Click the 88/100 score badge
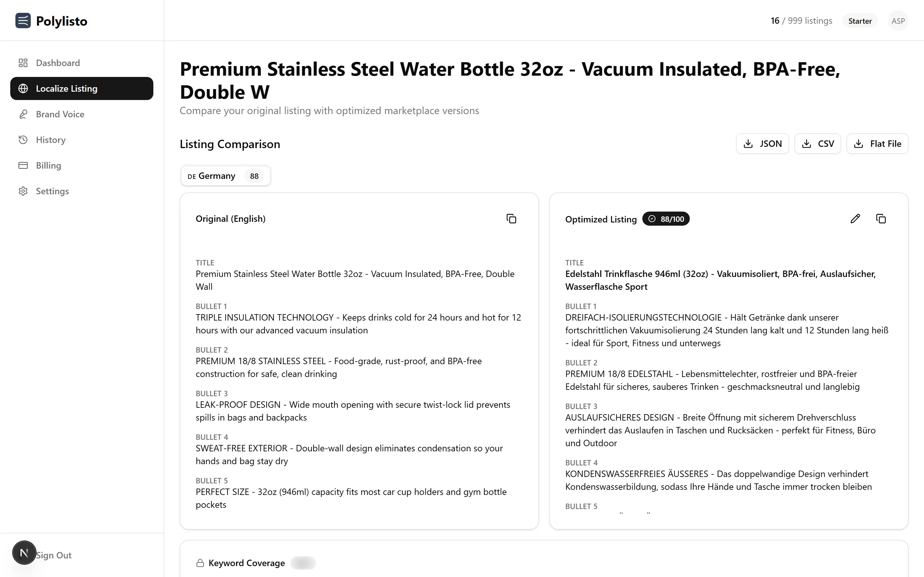924x577 pixels. [666, 219]
